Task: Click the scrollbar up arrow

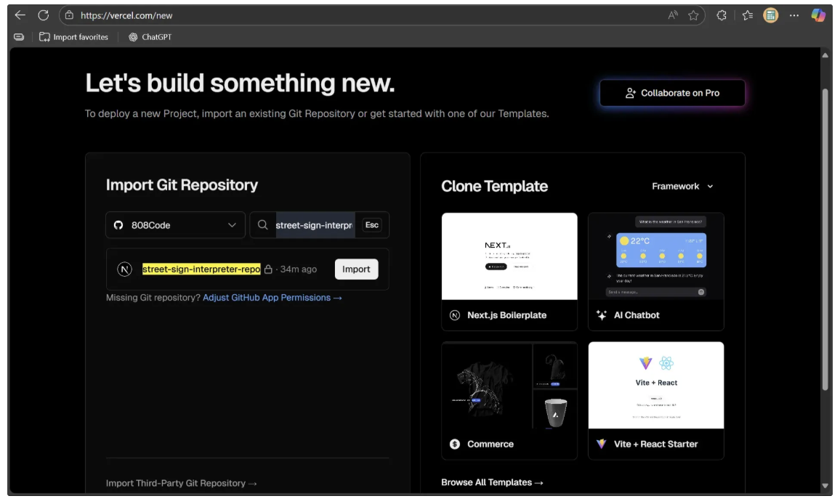Action: (x=825, y=55)
